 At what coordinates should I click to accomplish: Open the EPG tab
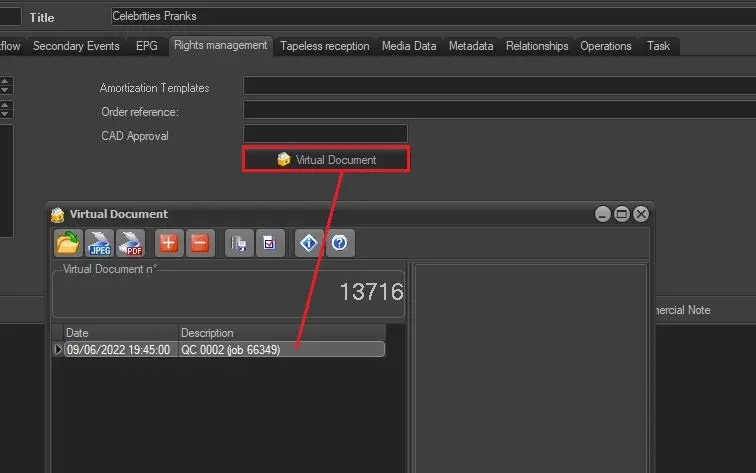(147, 46)
